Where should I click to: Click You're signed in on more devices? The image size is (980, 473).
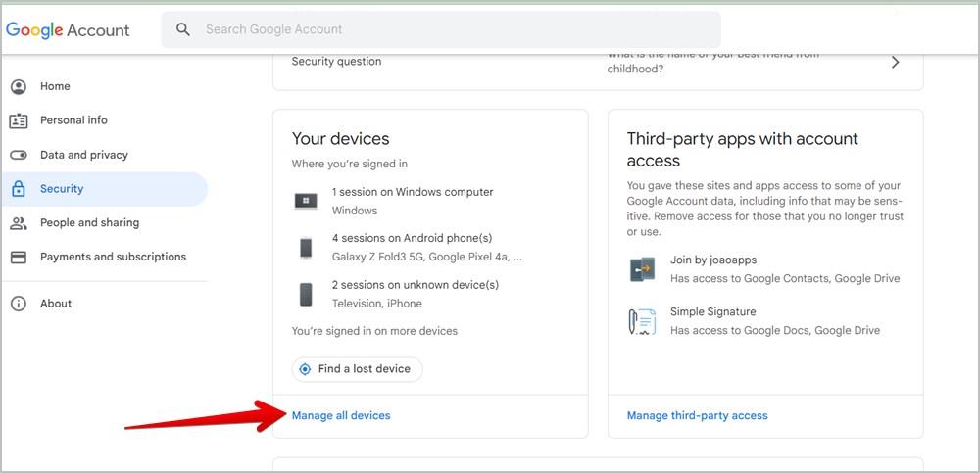[375, 331]
